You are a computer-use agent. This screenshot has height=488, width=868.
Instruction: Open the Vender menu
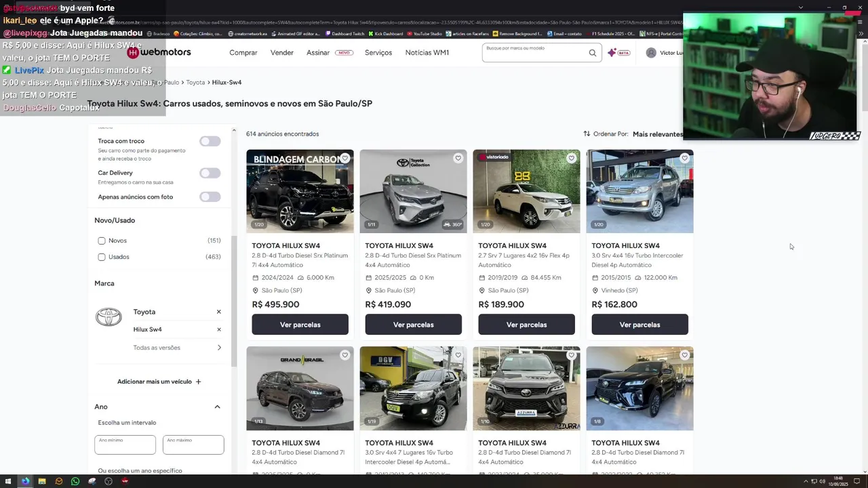[282, 53]
